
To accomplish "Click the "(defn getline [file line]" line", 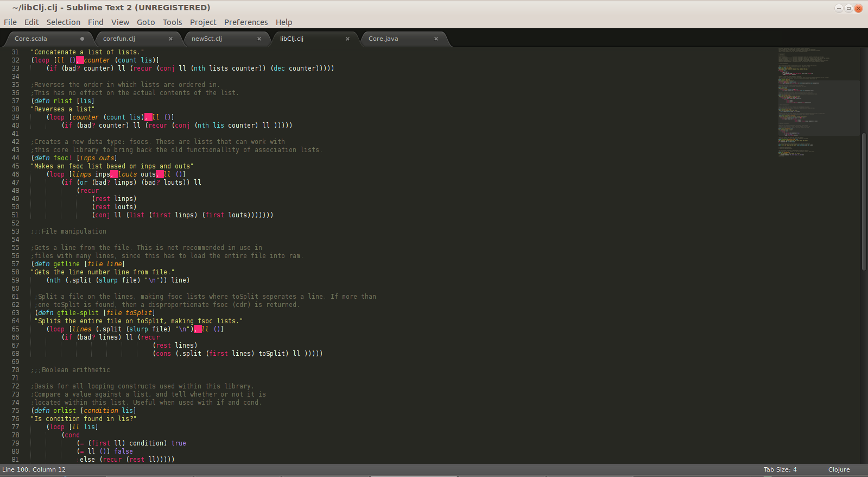I will [x=78, y=264].
